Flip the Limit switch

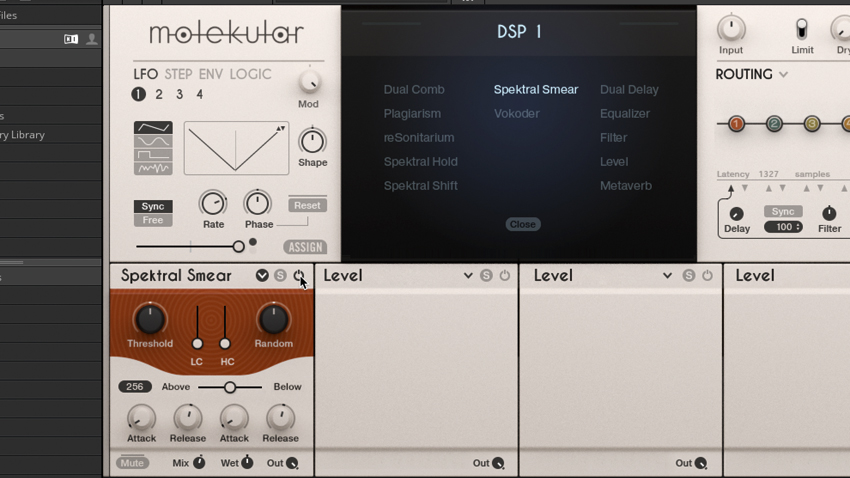pos(802,29)
